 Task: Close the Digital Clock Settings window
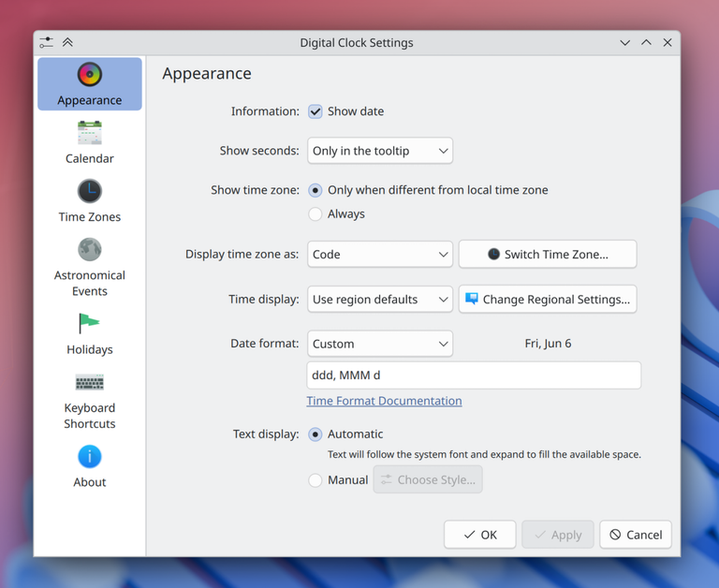[x=668, y=43]
